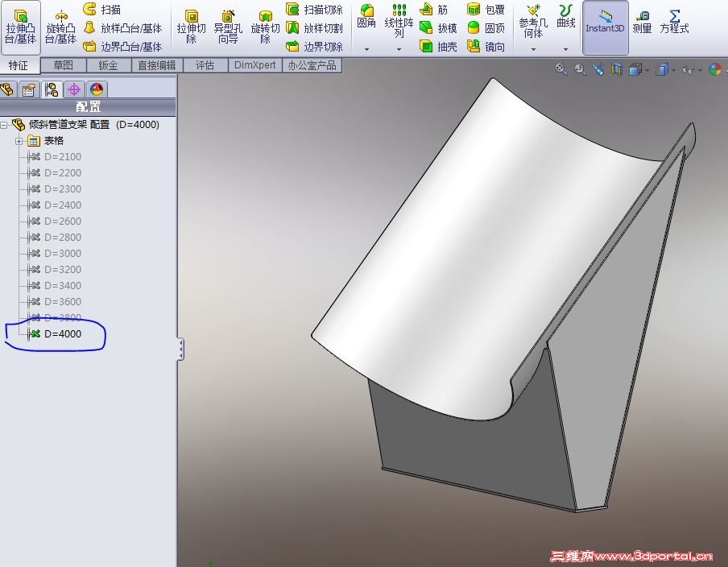Click Zoom to Area in view toolbar
Image resolution: width=728 pixels, height=567 pixels.
(580, 69)
